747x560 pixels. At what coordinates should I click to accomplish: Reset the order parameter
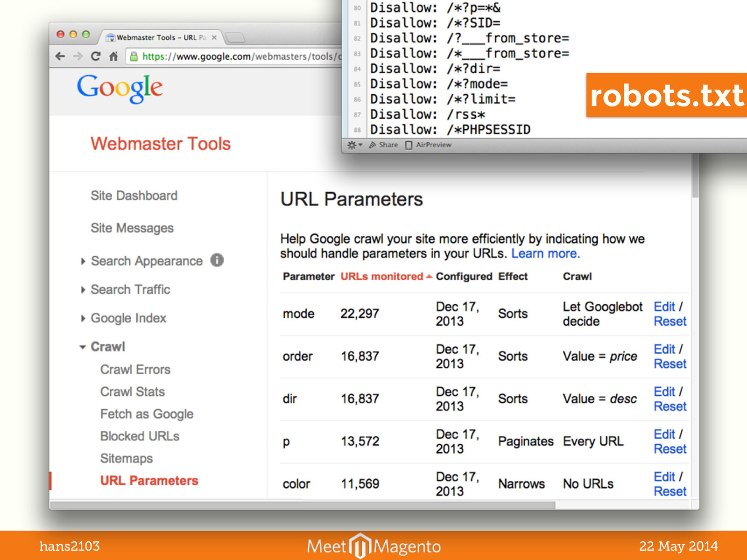click(x=670, y=364)
